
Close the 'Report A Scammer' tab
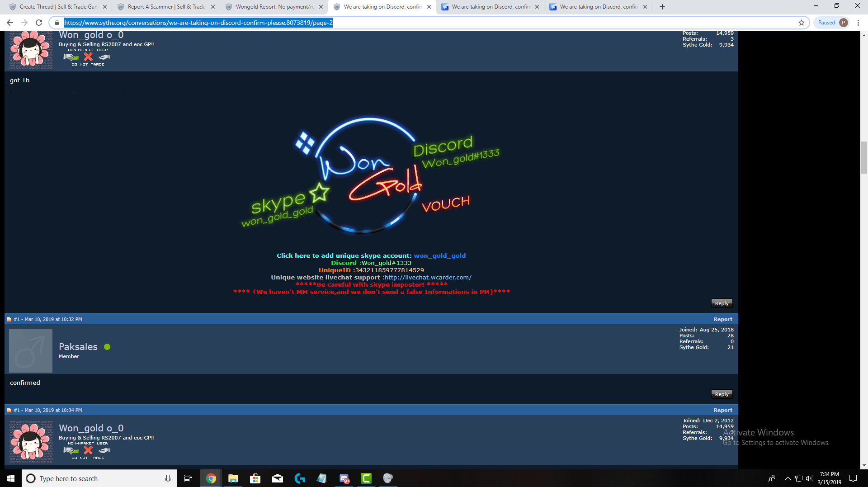pyautogui.click(x=213, y=7)
